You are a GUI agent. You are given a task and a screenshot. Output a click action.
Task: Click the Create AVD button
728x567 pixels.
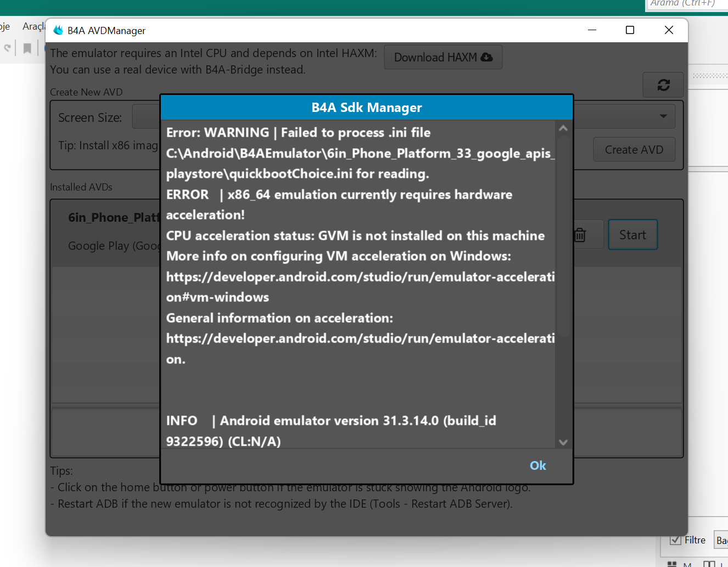(634, 150)
